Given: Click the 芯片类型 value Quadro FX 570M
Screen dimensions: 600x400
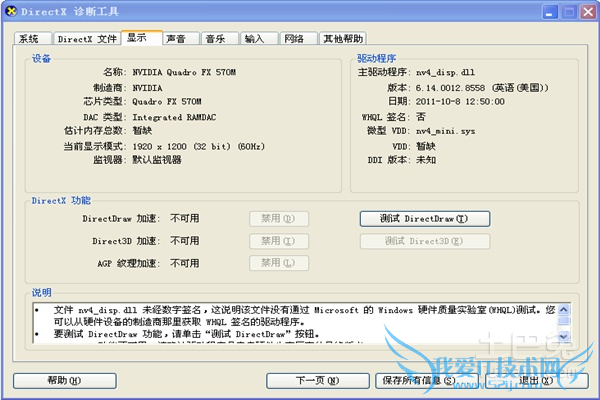Looking at the screenshot, I should pos(167,102).
